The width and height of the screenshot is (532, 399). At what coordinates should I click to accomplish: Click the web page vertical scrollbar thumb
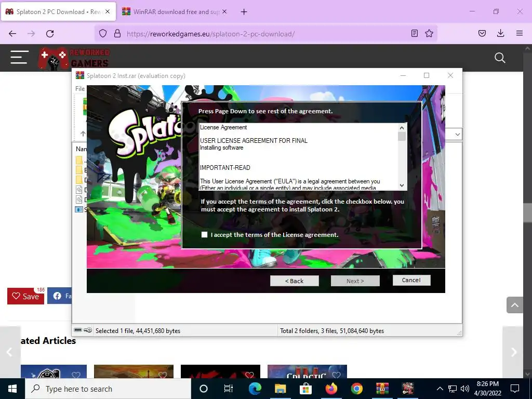[527, 212]
